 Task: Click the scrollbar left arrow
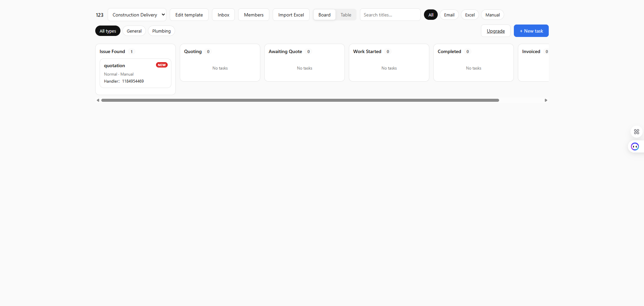click(98, 100)
